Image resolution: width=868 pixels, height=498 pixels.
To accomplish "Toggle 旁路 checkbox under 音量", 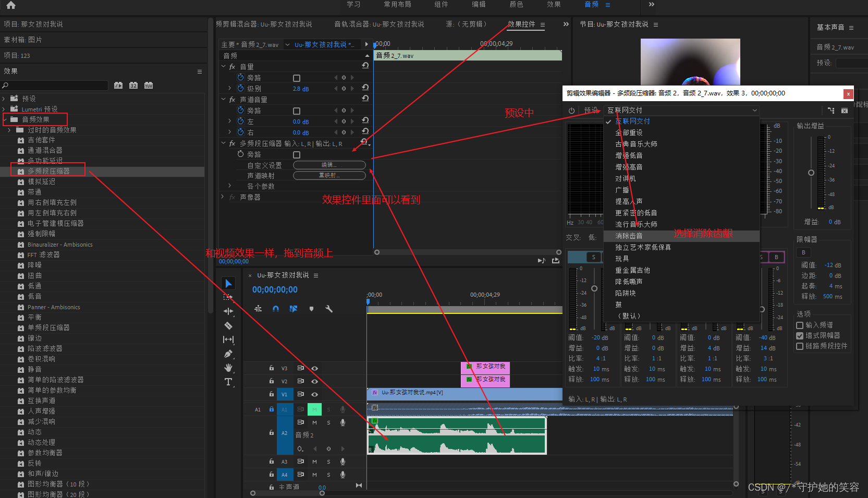I will pyautogui.click(x=297, y=78).
